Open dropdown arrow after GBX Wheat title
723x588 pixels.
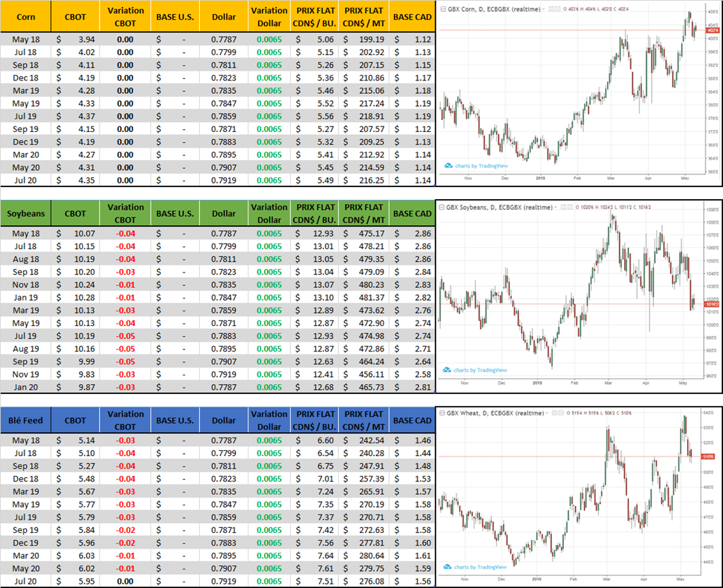(547, 413)
